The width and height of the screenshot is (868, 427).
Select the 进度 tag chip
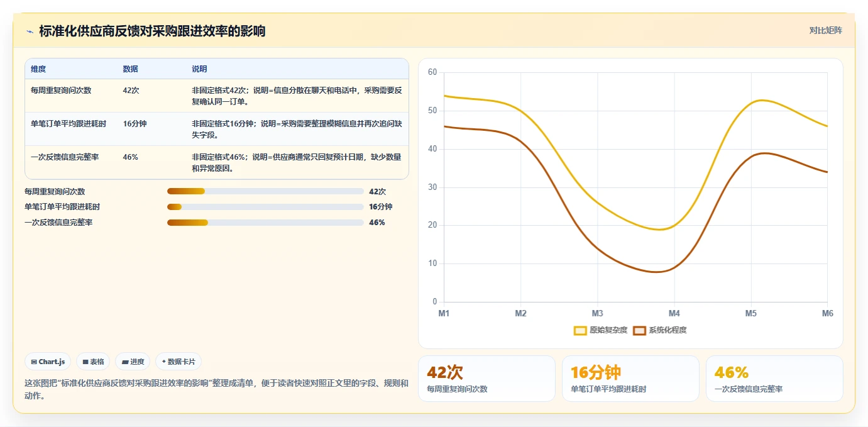click(x=133, y=362)
